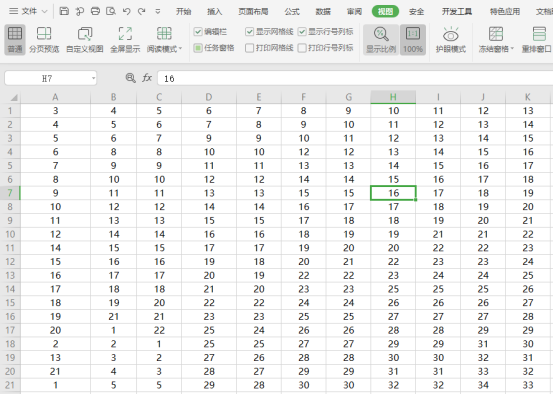The height and width of the screenshot is (394, 554).
Task: Open the 显示比例 zoom dialog
Action: point(381,39)
